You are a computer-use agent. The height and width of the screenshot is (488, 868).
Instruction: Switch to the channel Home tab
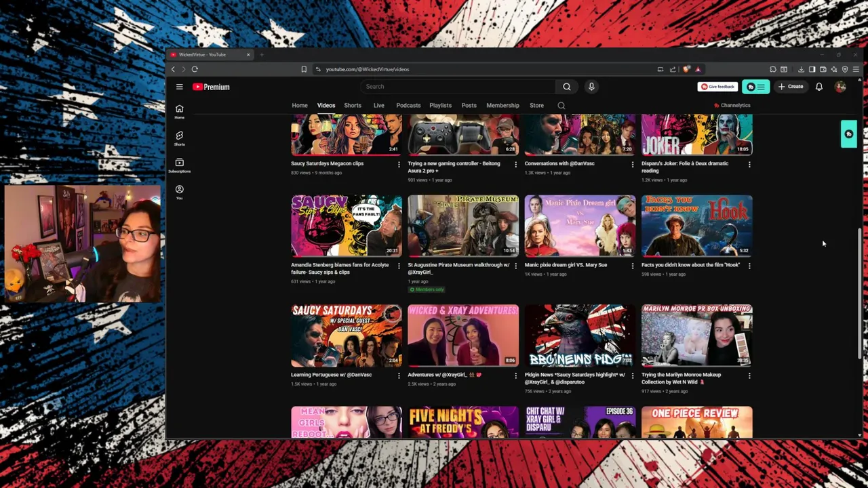[x=299, y=106]
